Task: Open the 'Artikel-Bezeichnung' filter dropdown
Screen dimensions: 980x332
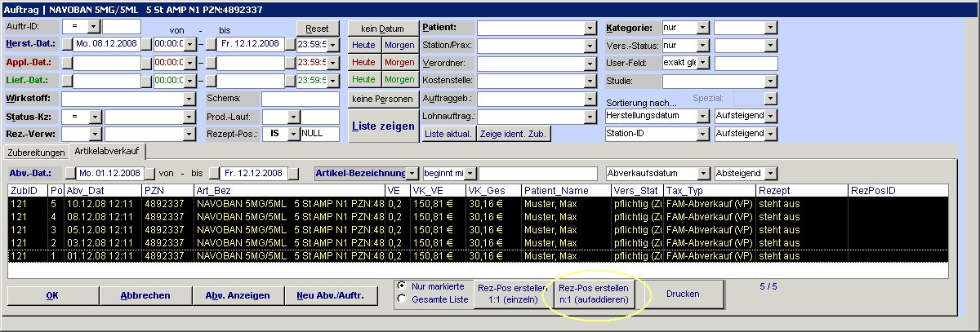Action: (413, 173)
